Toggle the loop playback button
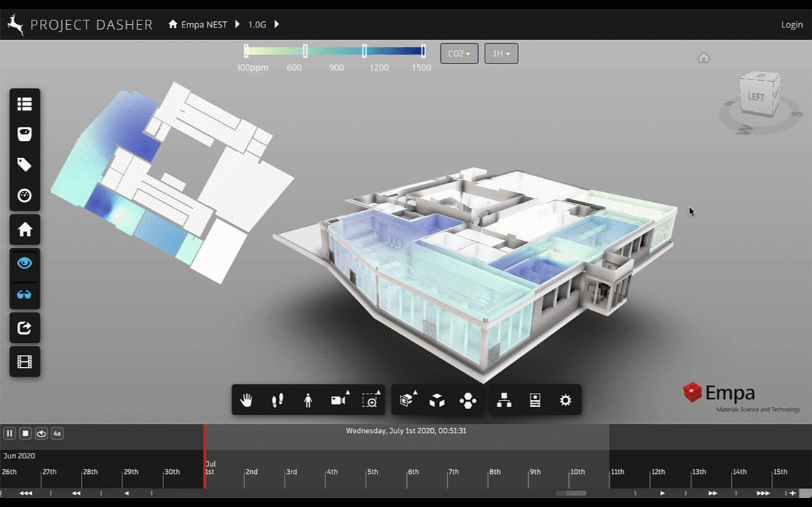The height and width of the screenshot is (507, 812). point(41,433)
